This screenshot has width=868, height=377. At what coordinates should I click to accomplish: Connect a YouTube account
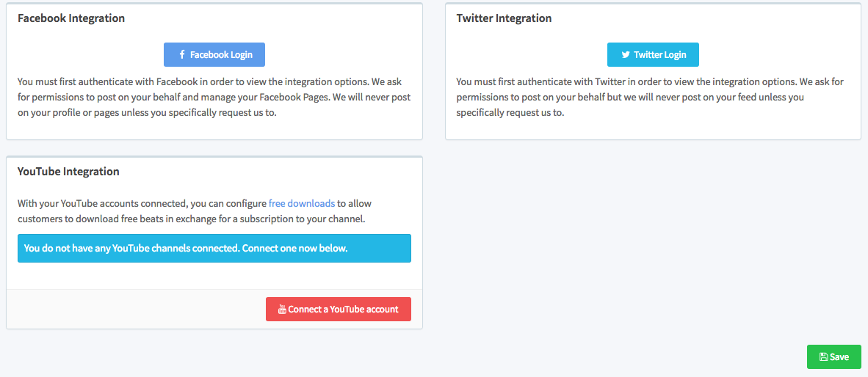(339, 310)
